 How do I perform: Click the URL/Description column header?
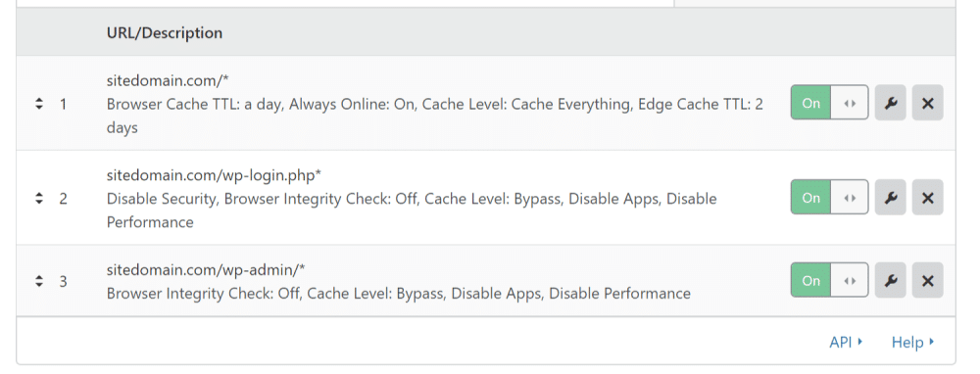(x=165, y=32)
